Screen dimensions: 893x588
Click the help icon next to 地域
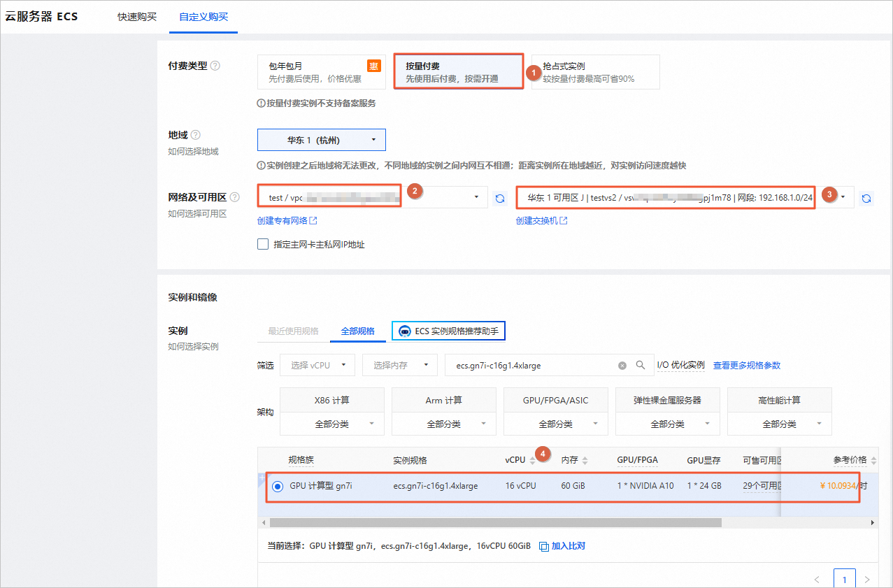click(x=196, y=135)
